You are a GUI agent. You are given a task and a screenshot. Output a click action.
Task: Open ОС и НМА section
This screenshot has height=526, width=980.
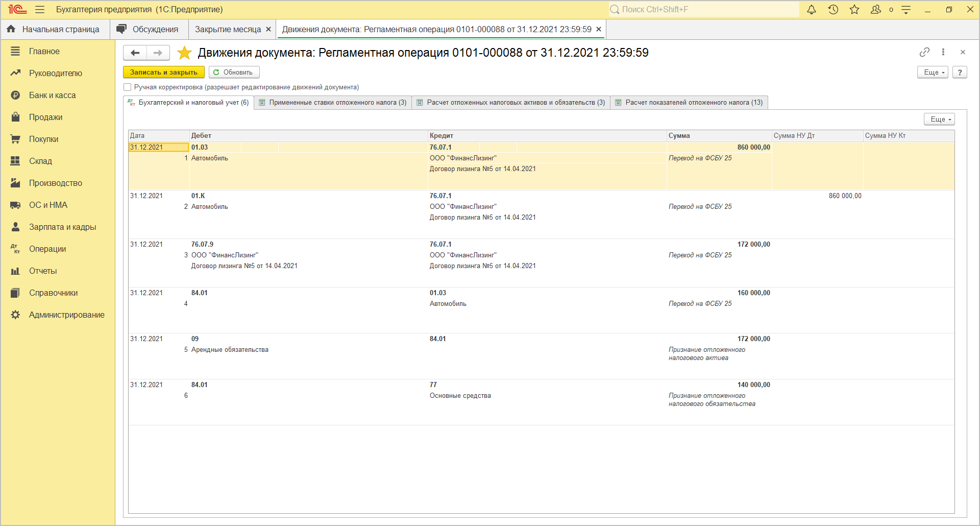48,205
